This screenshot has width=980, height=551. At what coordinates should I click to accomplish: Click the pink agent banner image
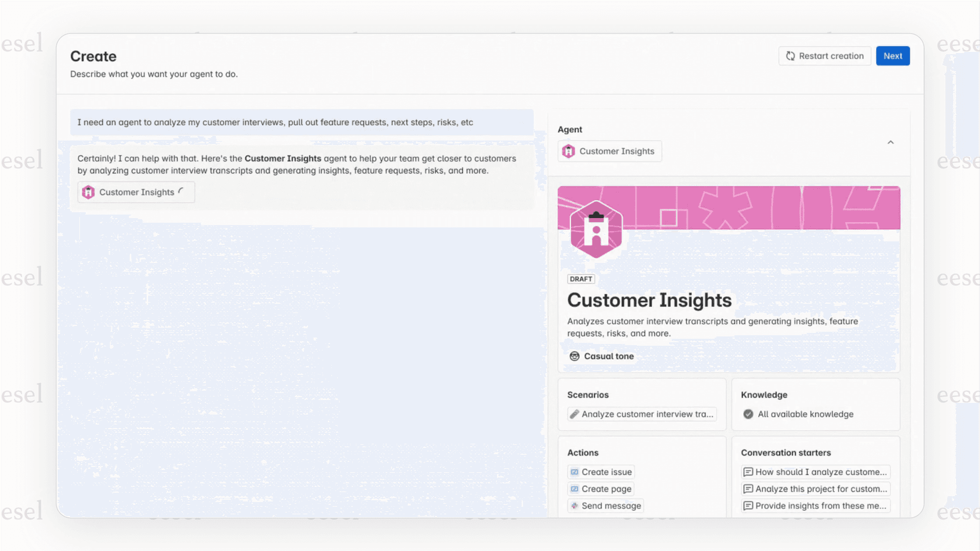(758, 208)
